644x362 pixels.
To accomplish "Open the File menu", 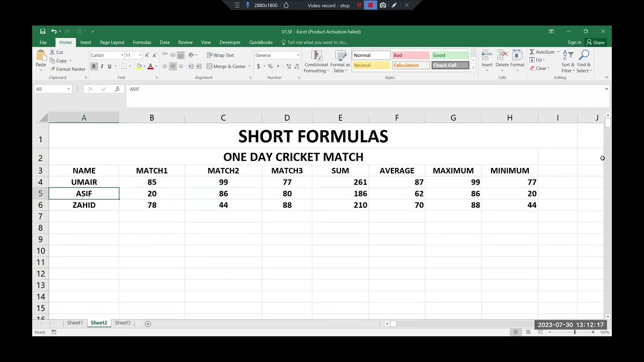I will [x=43, y=42].
